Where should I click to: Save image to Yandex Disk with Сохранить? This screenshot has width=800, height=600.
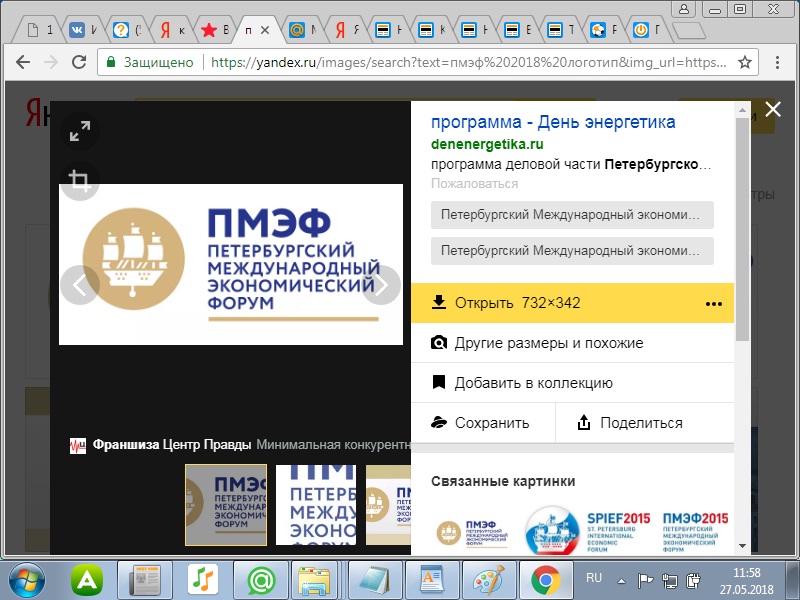tap(483, 422)
